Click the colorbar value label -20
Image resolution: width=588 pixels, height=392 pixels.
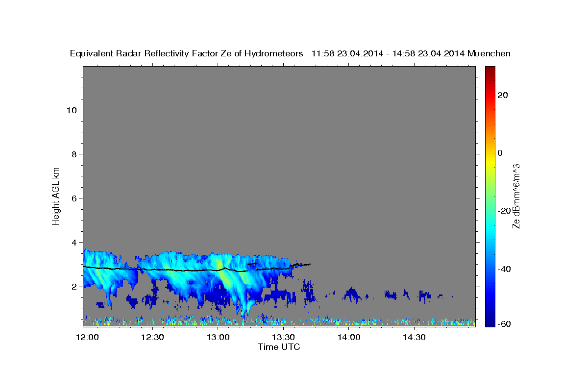(x=504, y=211)
